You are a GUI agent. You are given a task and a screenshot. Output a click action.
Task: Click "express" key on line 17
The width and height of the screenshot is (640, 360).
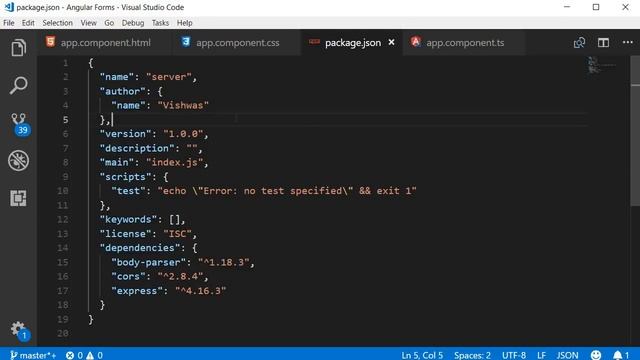(137, 291)
